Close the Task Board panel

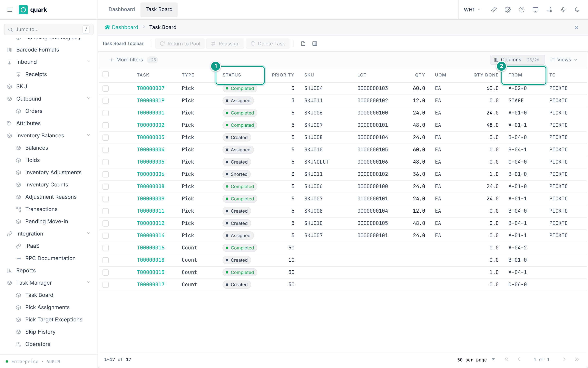(576, 28)
